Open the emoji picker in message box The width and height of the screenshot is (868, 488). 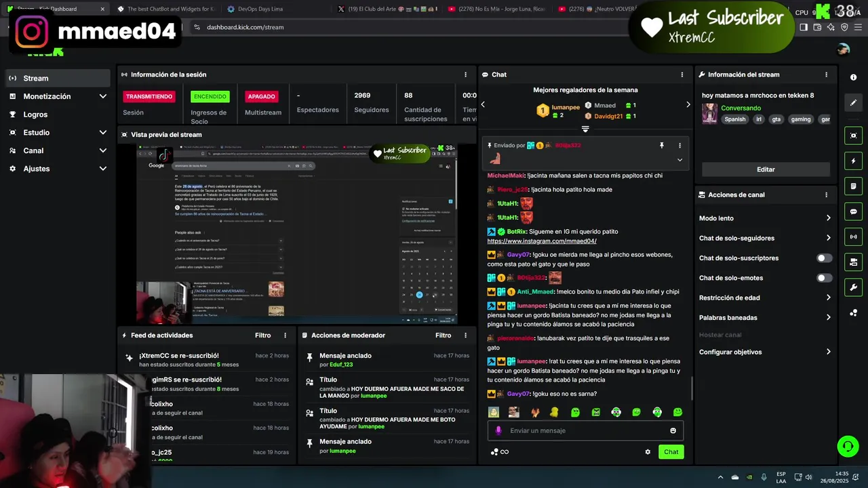click(x=673, y=430)
